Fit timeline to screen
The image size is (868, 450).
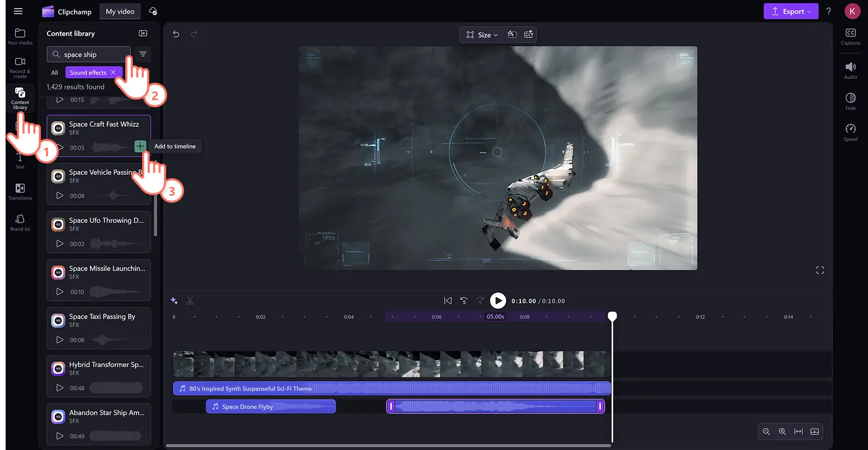(x=798, y=432)
